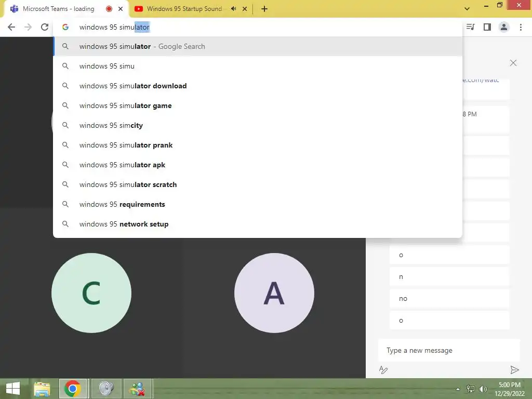532x399 pixels.
Task: Open the media controls icon in toolbar
Action: (x=471, y=27)
